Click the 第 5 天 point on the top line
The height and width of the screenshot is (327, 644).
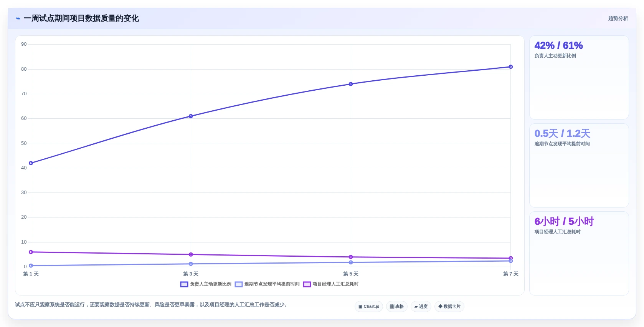pyautogui.click(x=351, y=84)
